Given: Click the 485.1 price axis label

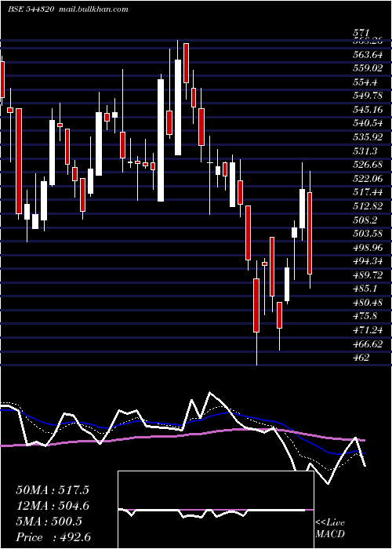Looking at the screenshot, I should coord(365,289).
